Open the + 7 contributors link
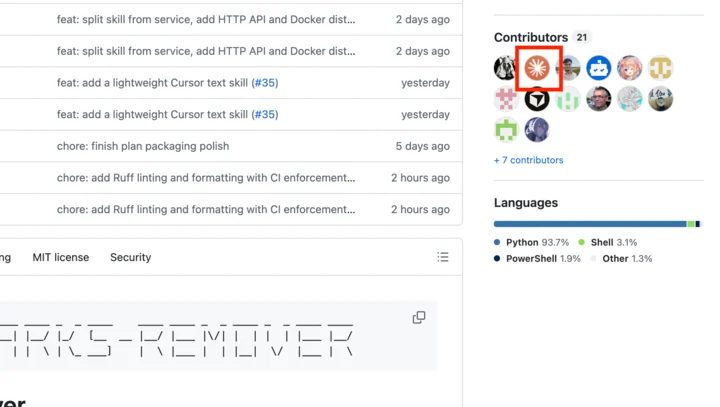Screen dimensions: 720x407 [x=529, y=160]
